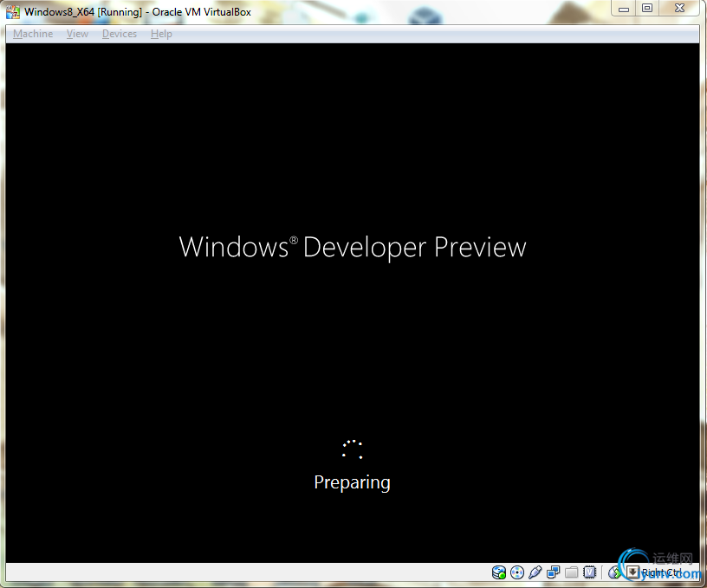Click the CD/DVD optical drive status icon
The width and height of the screenshot is (707, 588).
[x=517, y=572]
